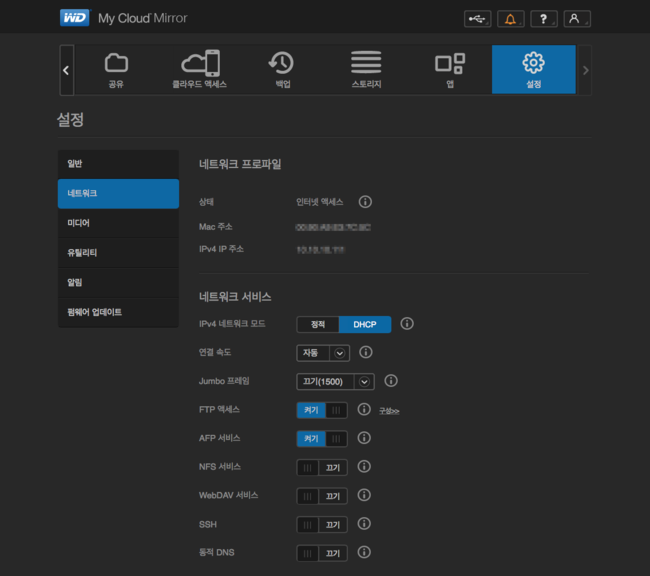Open the alerts bell icon
The width and height of the screenshot is (650, 576).
(511, 19)
